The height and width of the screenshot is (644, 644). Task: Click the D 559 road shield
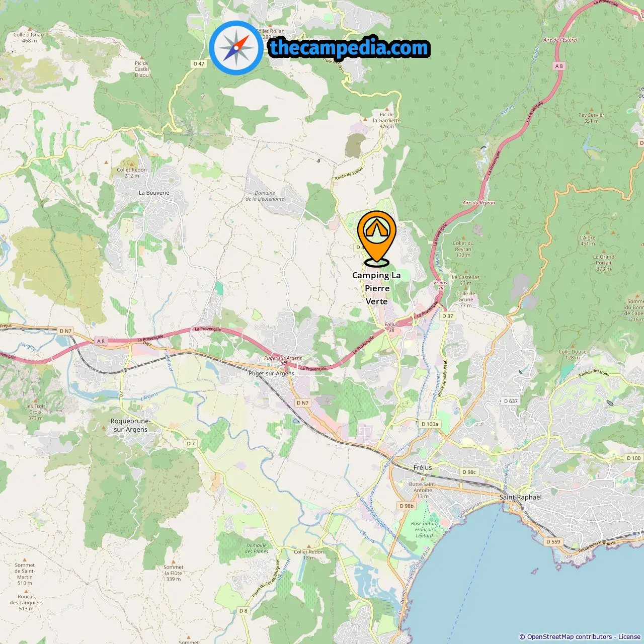(553, 542)
